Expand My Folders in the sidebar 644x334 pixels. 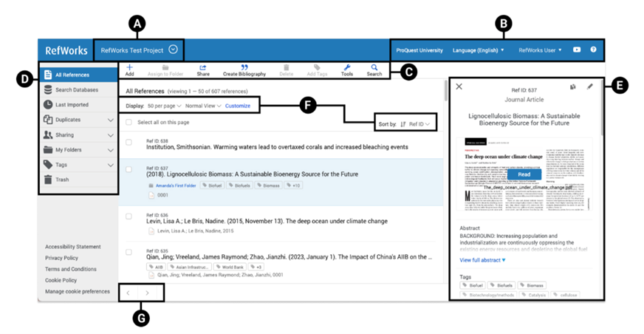(111, 150)
